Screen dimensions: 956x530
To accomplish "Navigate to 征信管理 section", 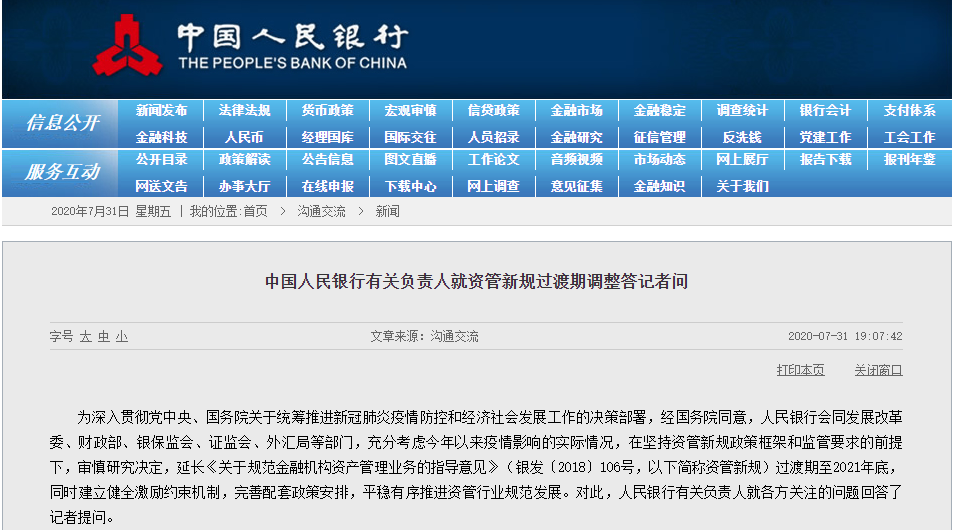I will tap(659, 137).
